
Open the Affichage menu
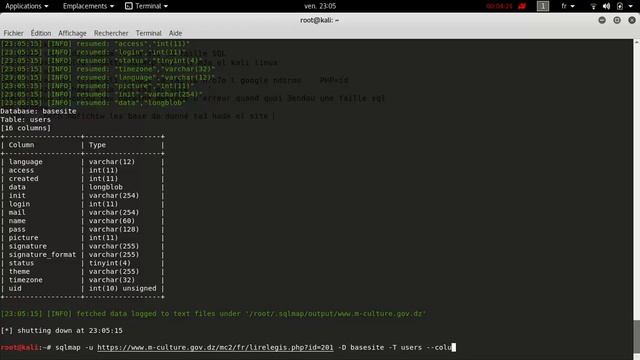[72, 33]
